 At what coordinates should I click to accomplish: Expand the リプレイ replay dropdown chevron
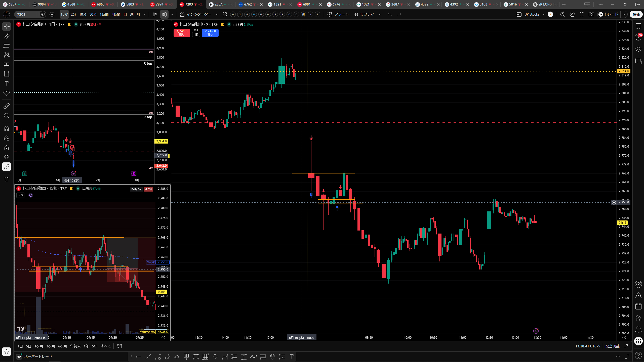click(380, 14)
